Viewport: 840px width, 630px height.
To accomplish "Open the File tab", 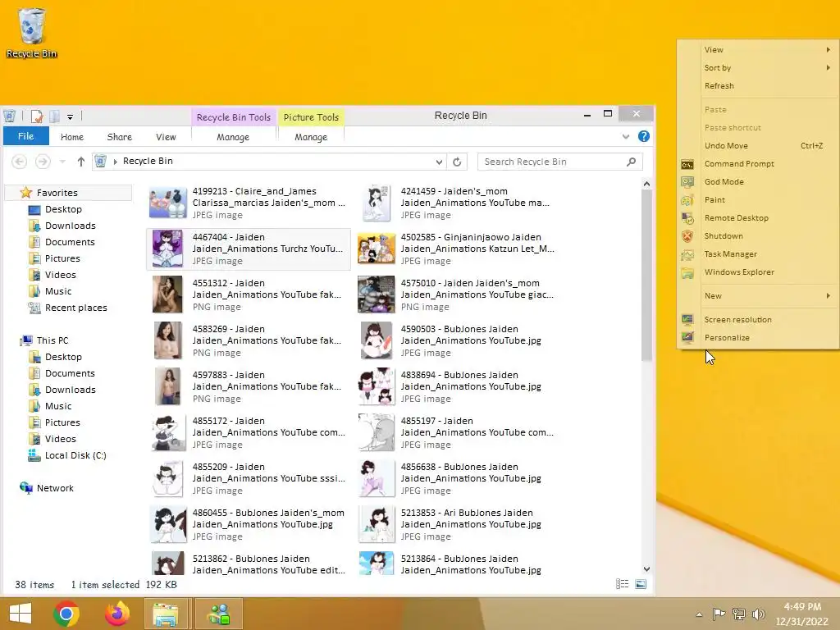I will [x=25, y=136].
